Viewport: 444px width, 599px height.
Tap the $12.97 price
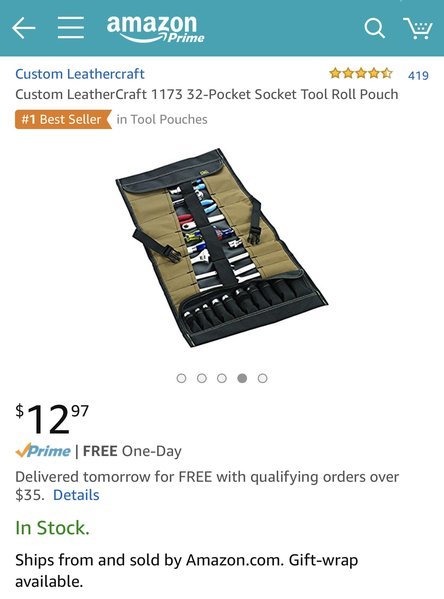(x=52, y=419)
